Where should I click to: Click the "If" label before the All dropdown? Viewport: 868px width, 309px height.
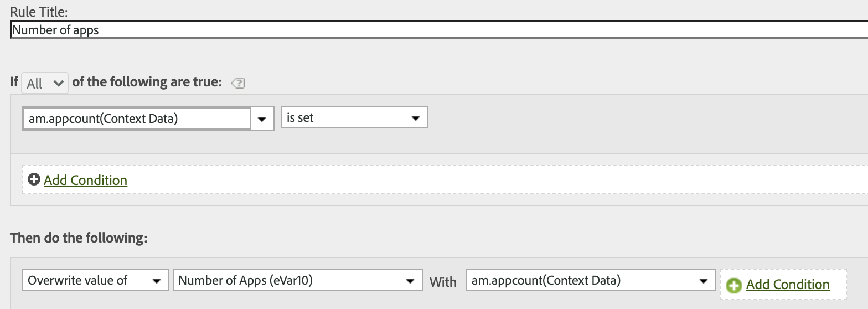click(14, 82)
